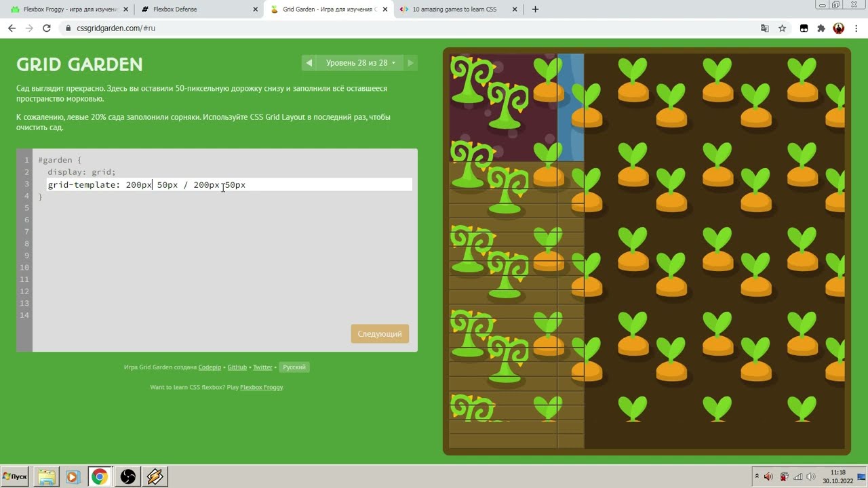The image size is (868, 488).
Task: Switch to the Flexbox Defense tab
Action: point(197,9)
